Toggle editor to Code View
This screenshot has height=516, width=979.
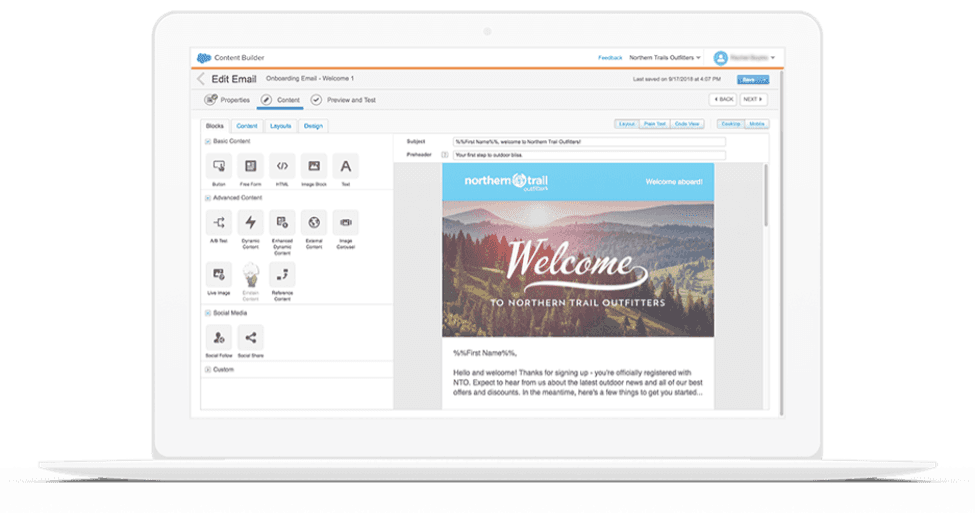point(687,124)
